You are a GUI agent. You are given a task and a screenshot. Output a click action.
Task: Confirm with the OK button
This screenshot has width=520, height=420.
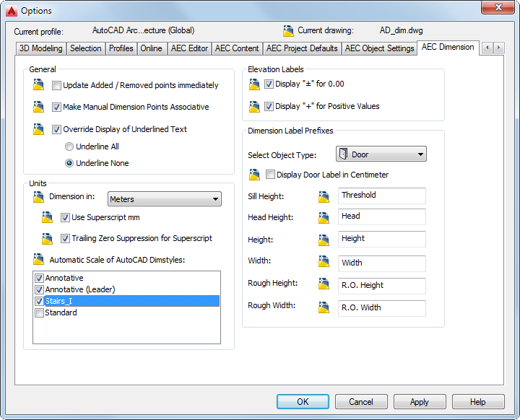click(x=303, y=402)
